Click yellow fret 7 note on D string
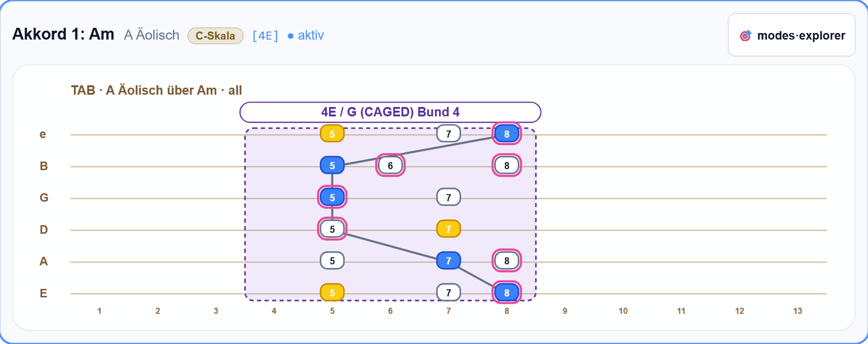The width and height of the screenshot is (868, 344). [449, 229]
